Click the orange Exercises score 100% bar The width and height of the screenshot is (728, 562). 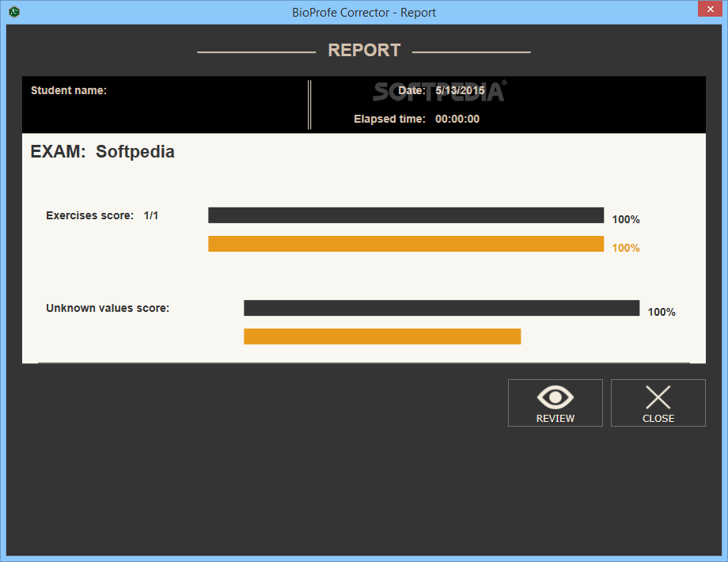pyautogui.click(x=406, y=244)
